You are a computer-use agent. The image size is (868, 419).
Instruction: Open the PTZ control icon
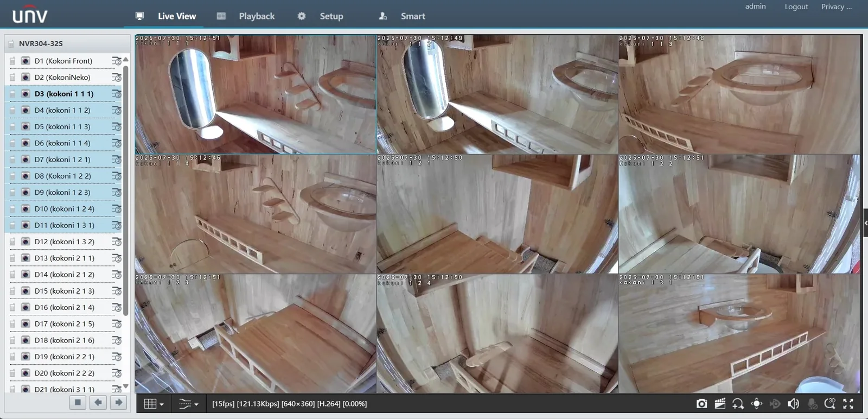(x=756, y=404)
